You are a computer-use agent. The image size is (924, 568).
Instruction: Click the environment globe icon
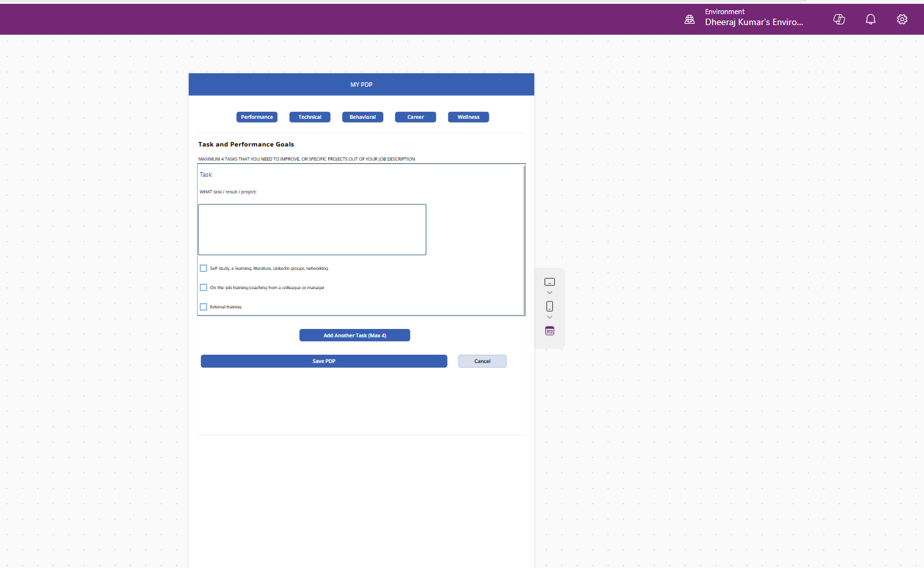(690, 19)
